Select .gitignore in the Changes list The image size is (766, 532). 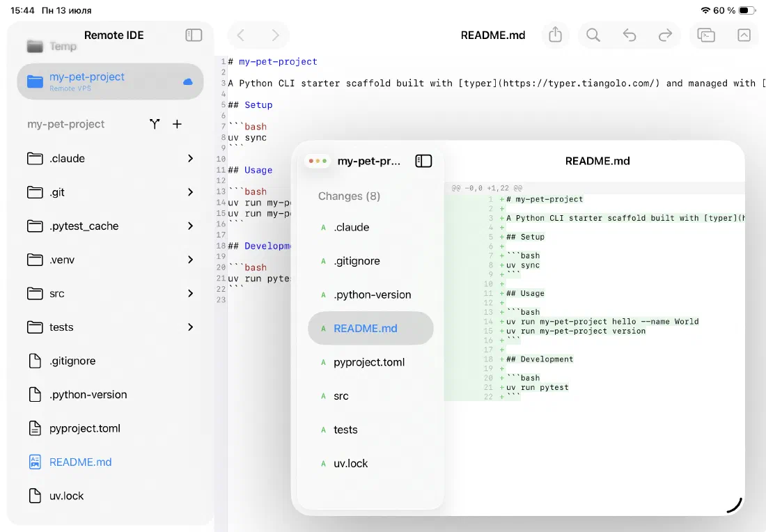[370, 261]
